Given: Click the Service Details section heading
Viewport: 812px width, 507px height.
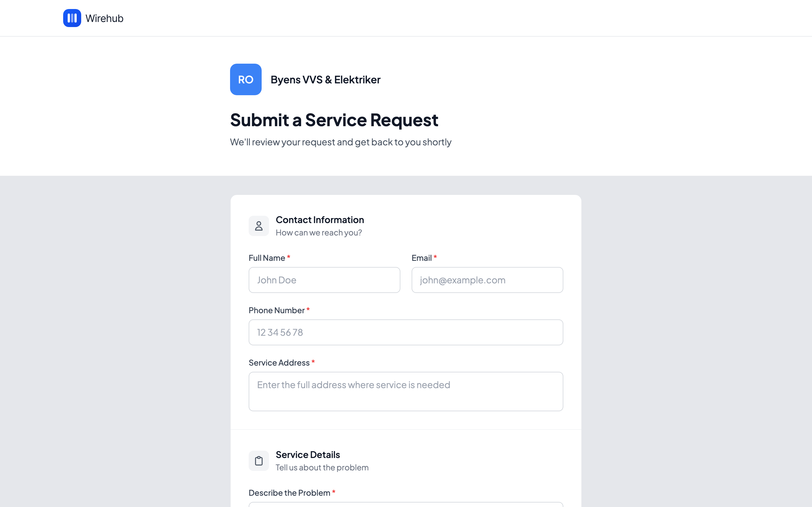Looking at the screenshot, I should 308,455.
